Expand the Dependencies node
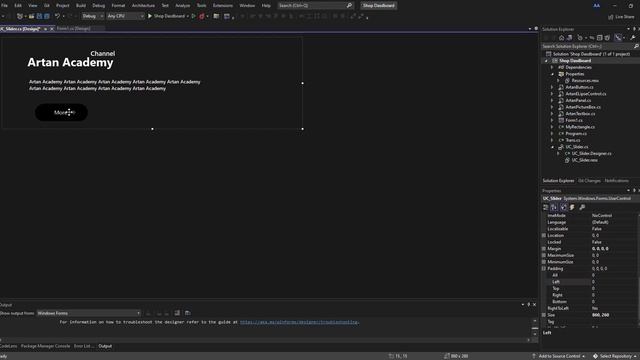 [x=552, y=67]
